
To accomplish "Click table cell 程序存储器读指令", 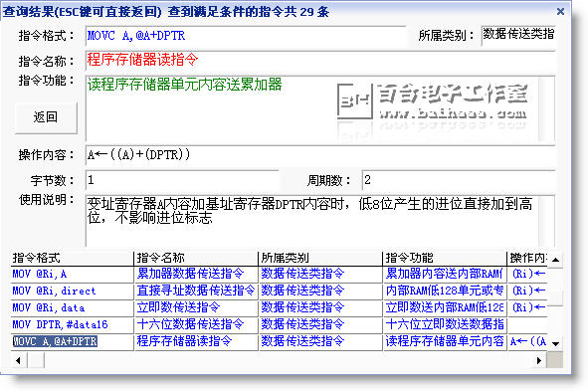I will click(196, 341).
